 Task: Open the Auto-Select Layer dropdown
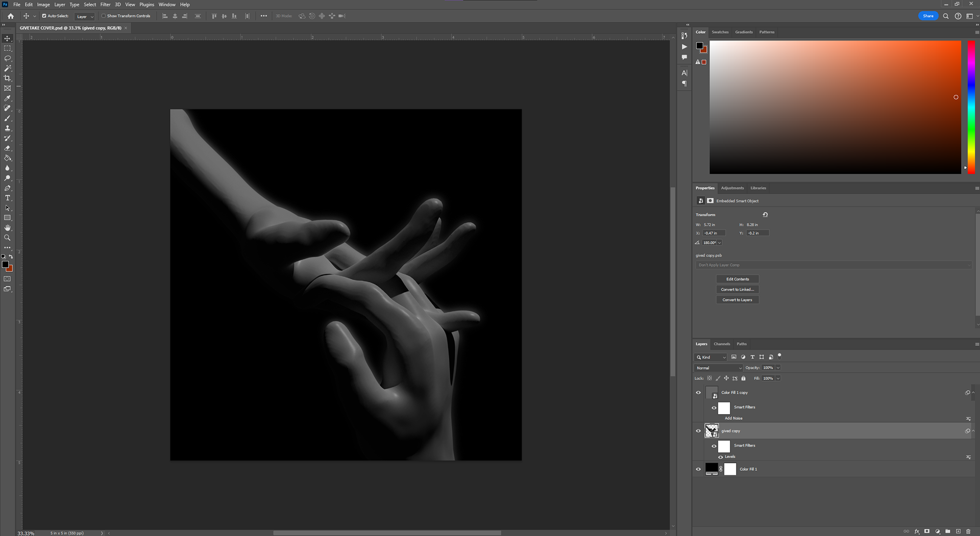click(85, 16)
